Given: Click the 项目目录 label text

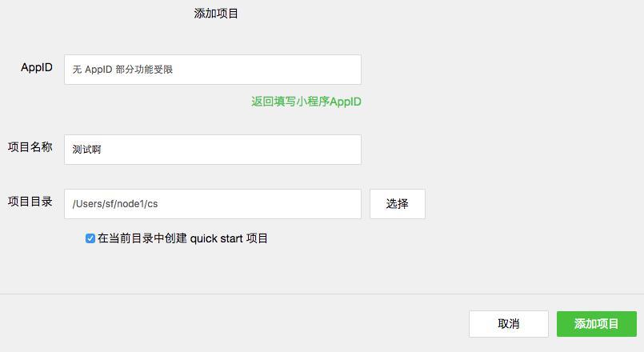Looking at the screenshot, I should 30,202.
